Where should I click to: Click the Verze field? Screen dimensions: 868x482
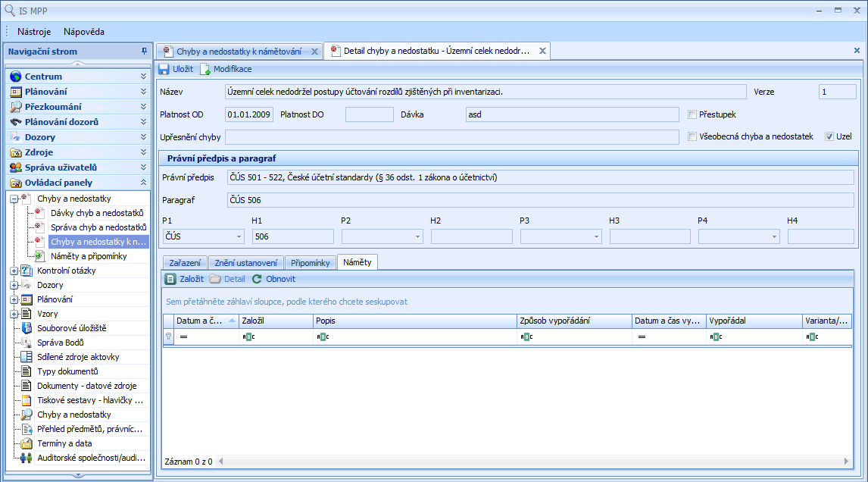click(837, 92)
